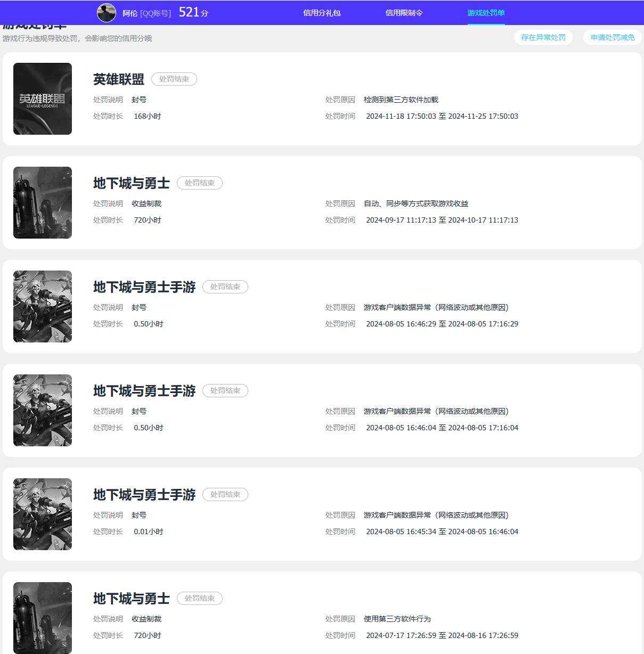This screenshot has height=654, width=644.
Task: Click the 处罚结束 badge next to 英雄联盟
Action: coord(174,79)
